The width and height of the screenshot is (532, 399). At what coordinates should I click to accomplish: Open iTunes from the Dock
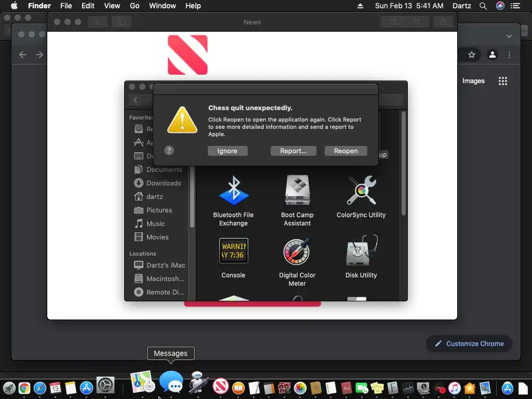(454, 388)
